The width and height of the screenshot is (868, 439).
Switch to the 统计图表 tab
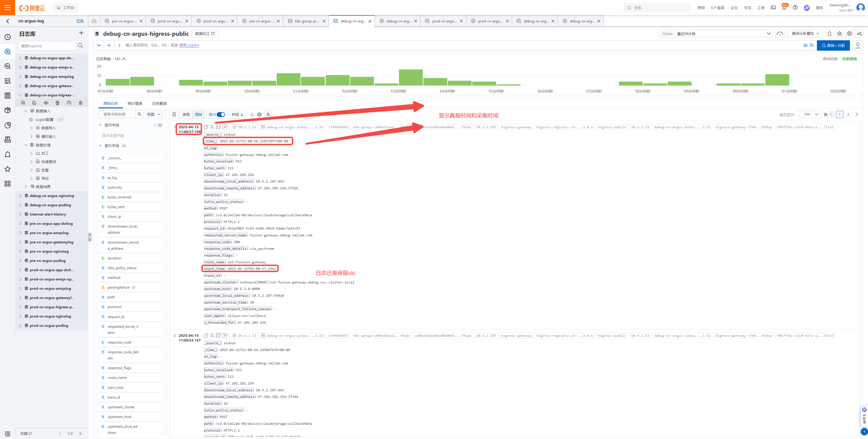pos(135,104)
